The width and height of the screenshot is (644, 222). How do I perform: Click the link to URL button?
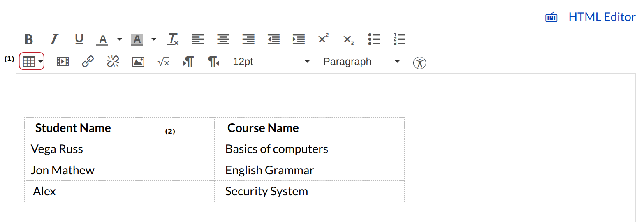(88, 62)
